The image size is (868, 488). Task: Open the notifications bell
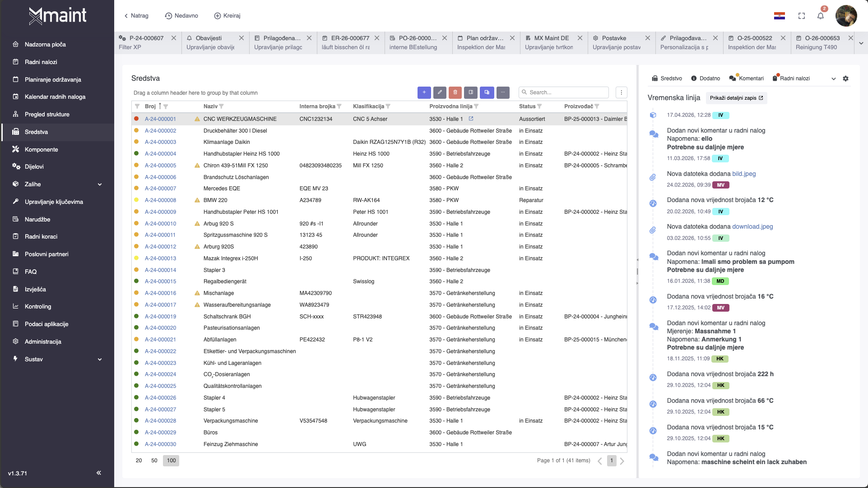820,16
